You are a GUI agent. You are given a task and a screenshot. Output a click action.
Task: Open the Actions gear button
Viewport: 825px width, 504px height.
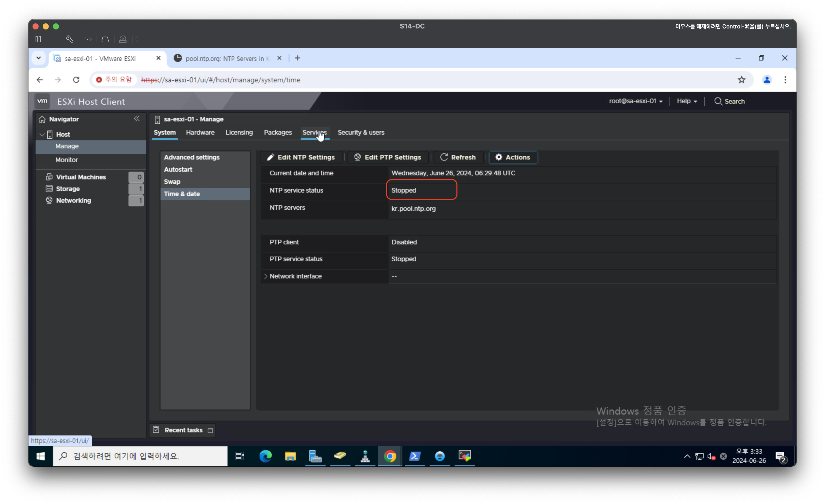click(513, 157)
